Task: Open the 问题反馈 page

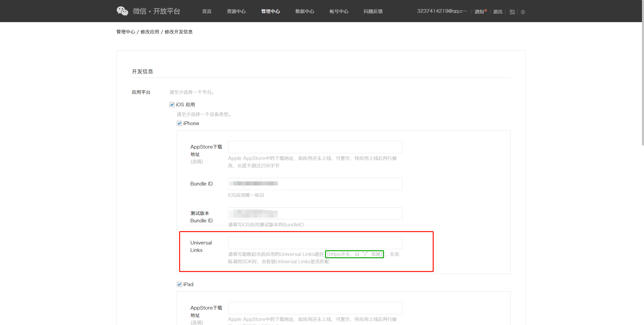Action: coord(373,11)
